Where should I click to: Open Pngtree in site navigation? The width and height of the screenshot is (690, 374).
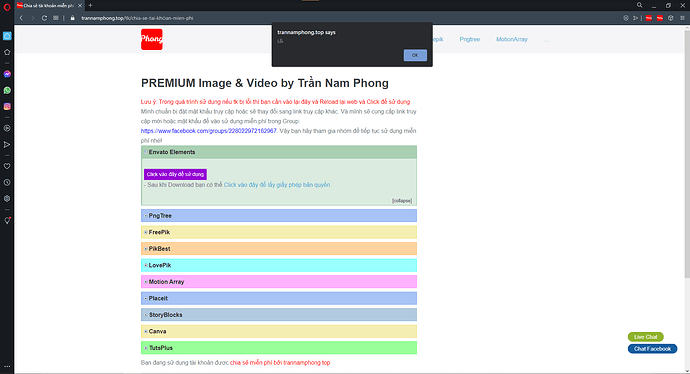pyautogui.click(x=470, y=39)
